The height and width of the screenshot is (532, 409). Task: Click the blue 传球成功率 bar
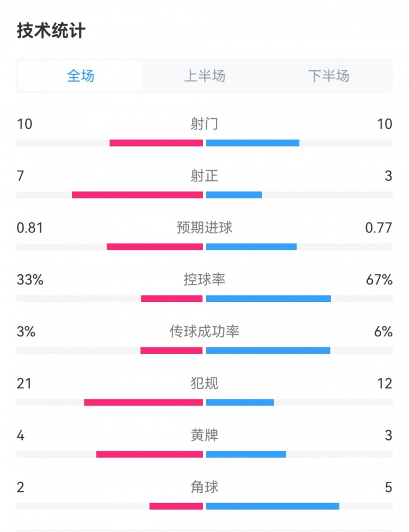click(x=268, y=350)
